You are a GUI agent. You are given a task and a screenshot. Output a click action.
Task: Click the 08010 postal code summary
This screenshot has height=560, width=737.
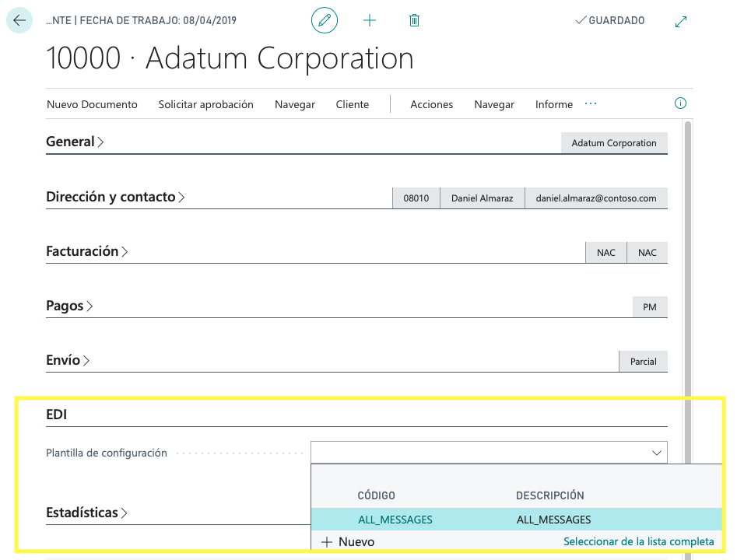click(x=416, y=198)
